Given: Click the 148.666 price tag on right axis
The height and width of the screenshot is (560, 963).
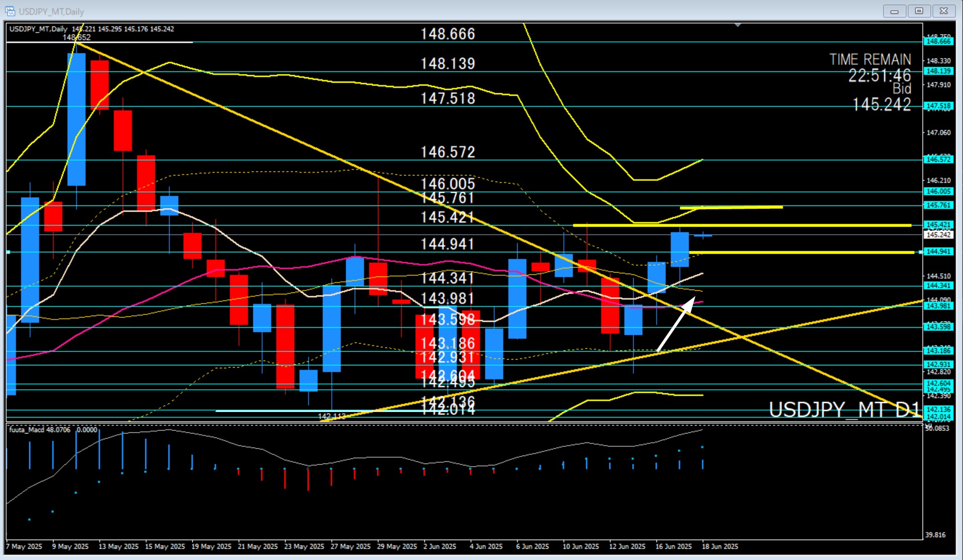Looking at the screenshot, I should pos(938,42).
